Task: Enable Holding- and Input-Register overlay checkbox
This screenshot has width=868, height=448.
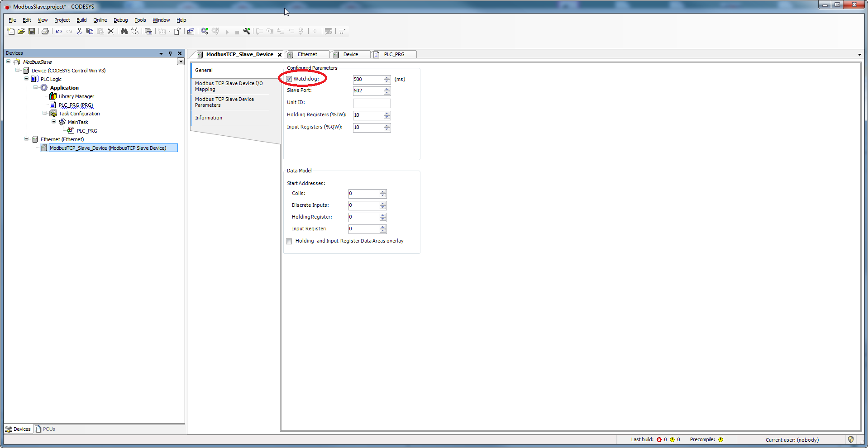Action: (289, 242)
